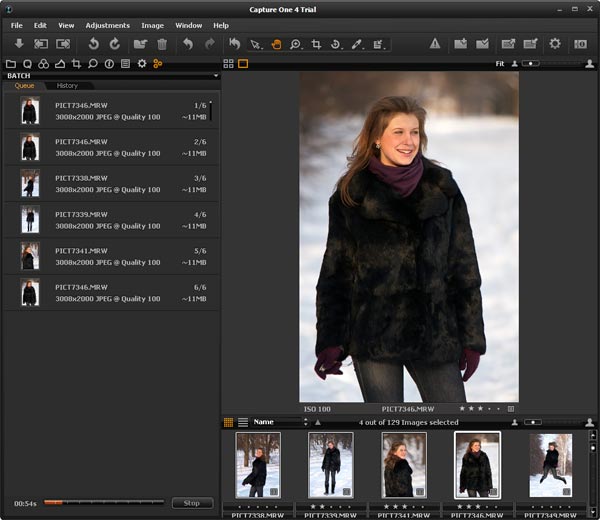This screenshot has width=600, height=520.
Task: Click the Undo arrow in toolbar
Action: tap(188, 44)
